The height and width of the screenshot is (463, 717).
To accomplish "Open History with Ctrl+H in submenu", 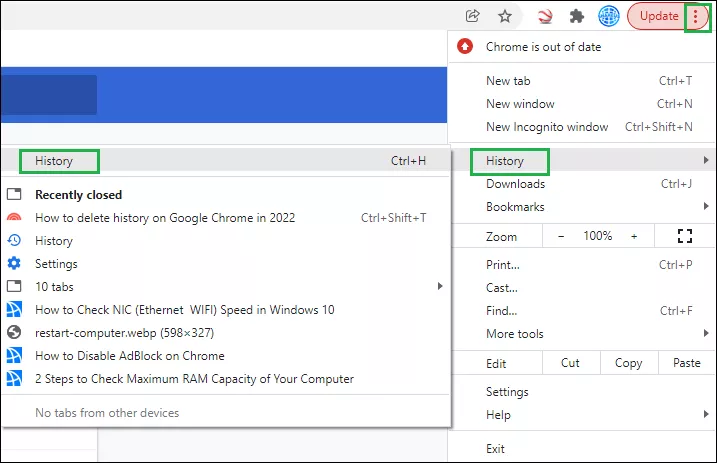I will [226, 160].
